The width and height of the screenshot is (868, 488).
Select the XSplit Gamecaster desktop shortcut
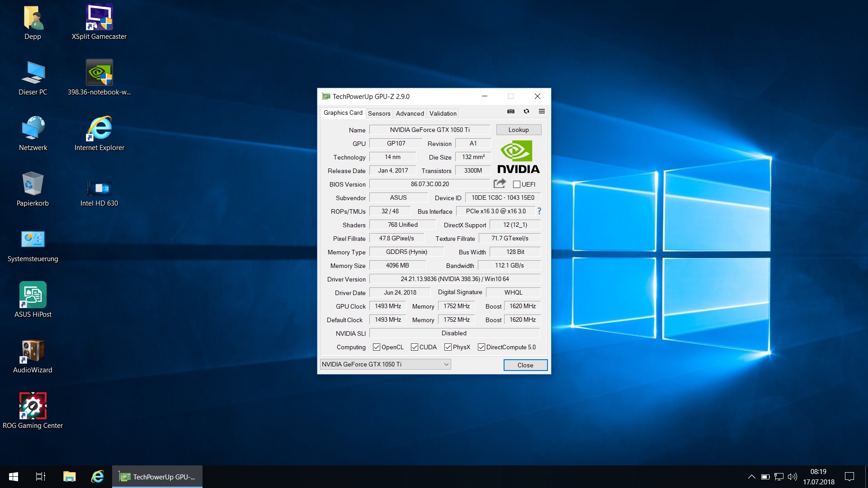99,18
